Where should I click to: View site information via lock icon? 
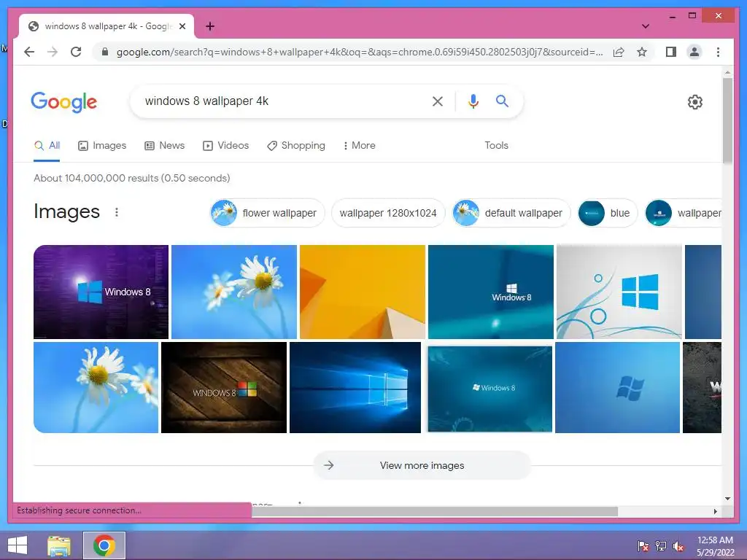(x=105, y=52)
